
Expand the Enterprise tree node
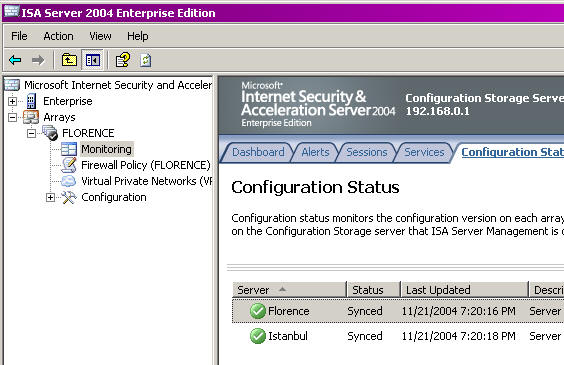(x=12, y=101)
